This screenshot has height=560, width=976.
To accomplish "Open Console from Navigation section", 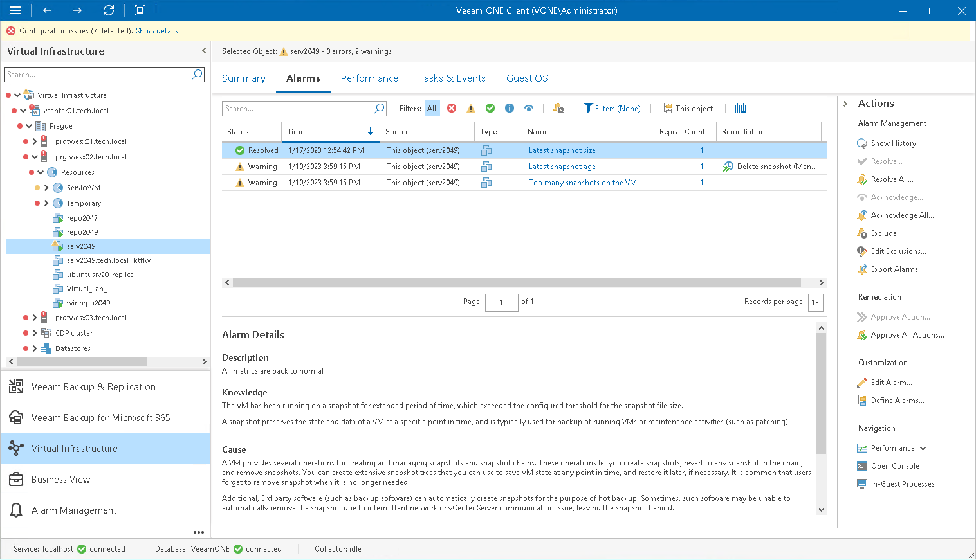I will pos(889,466).
